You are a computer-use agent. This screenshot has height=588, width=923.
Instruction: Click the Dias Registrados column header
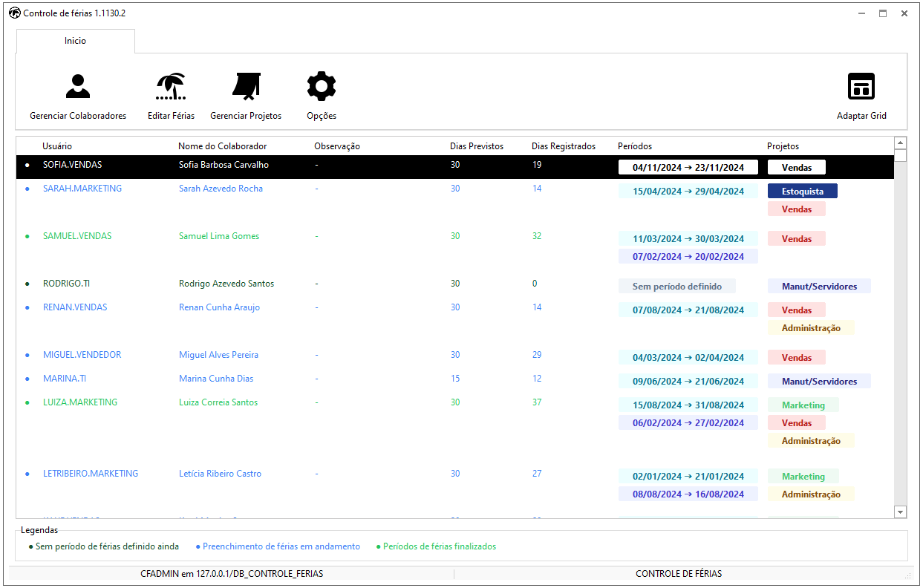pyautogui.click(x=564, y=146)
